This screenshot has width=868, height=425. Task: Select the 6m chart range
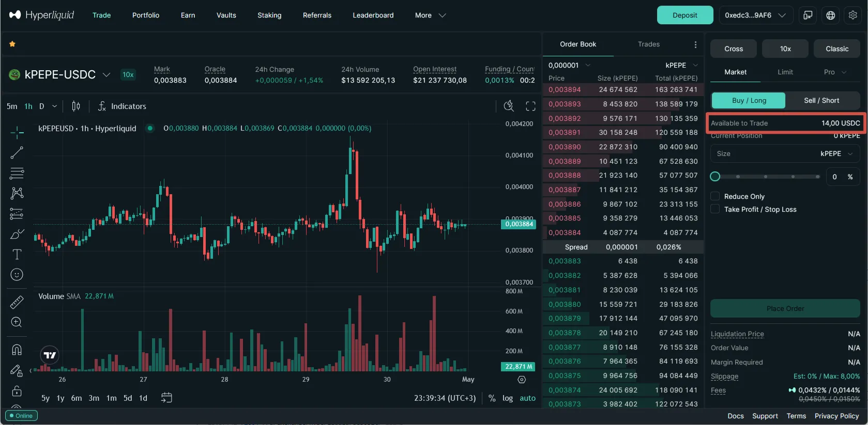tap(77, 398)
